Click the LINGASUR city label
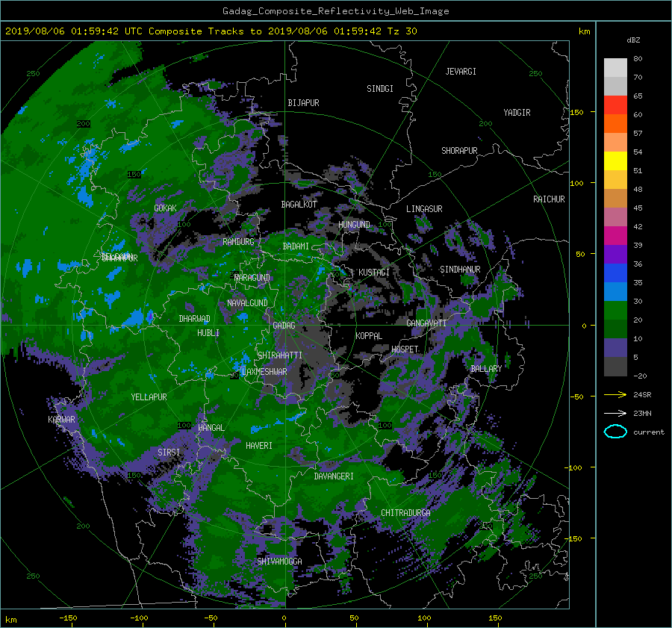 (x=424, y=209)
